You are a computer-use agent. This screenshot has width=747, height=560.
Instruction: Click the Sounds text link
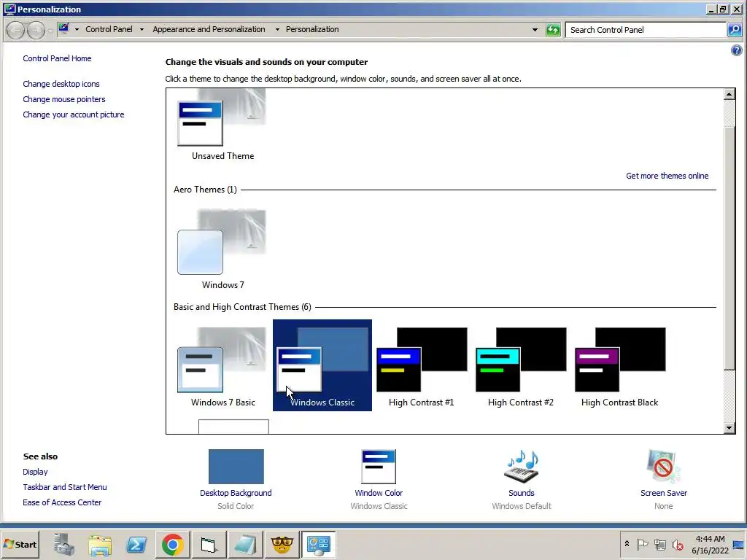521,493
